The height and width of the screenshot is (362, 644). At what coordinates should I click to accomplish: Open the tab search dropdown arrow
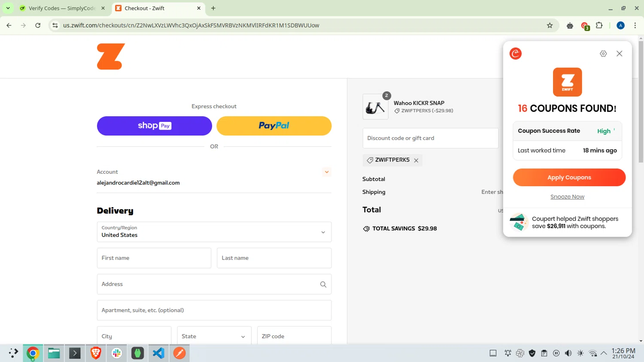click(8, 8)
